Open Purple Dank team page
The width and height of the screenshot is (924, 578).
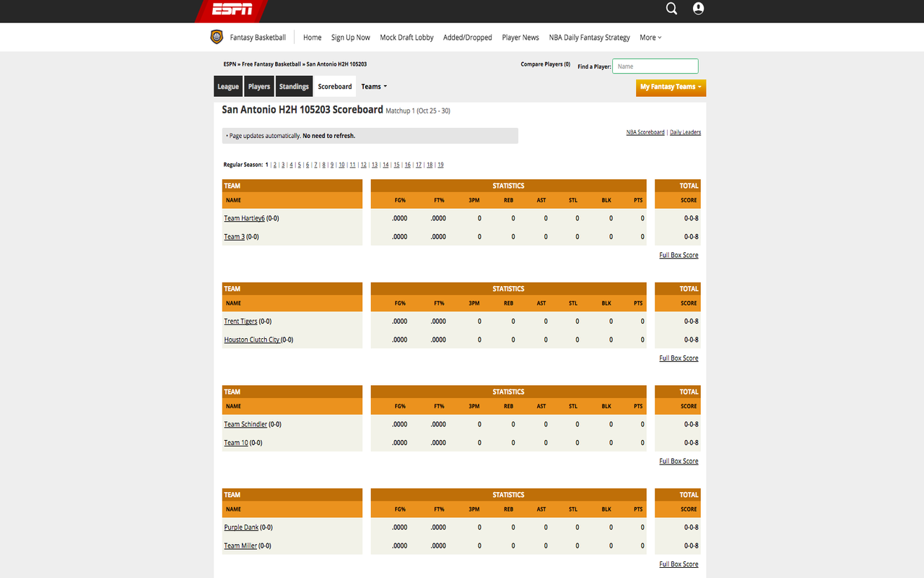click(241, 527)
